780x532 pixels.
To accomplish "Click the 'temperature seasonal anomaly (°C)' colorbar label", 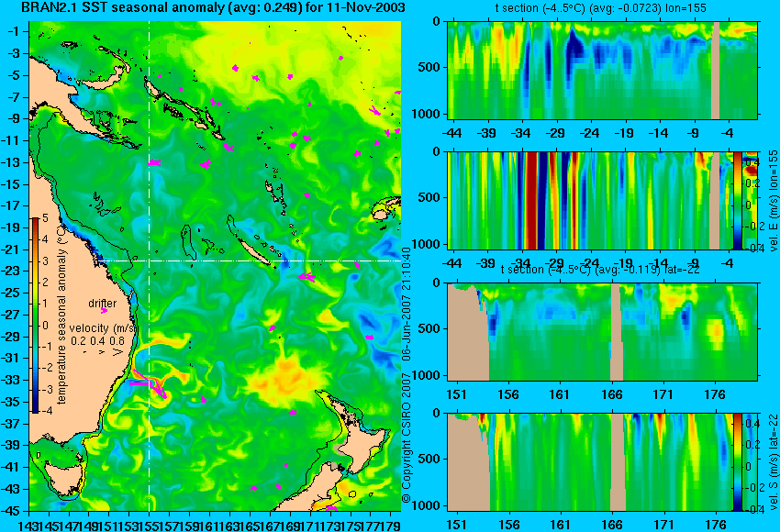I will [x=61, y=315].
